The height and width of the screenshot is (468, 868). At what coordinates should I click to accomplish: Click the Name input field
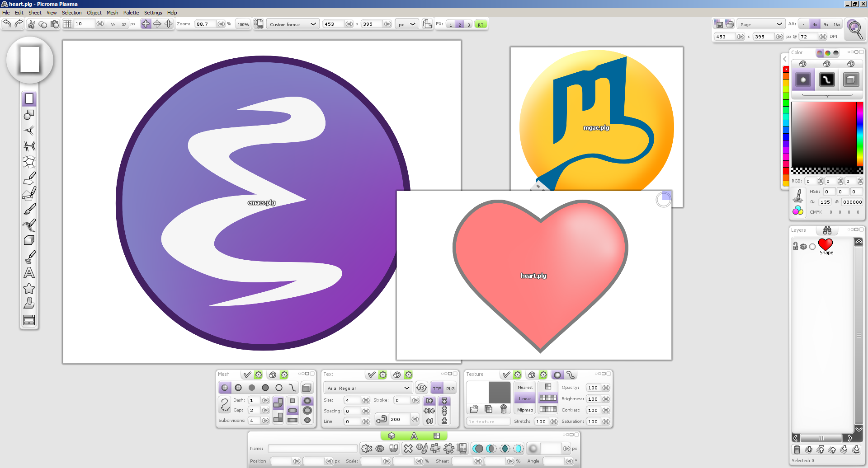312,449
